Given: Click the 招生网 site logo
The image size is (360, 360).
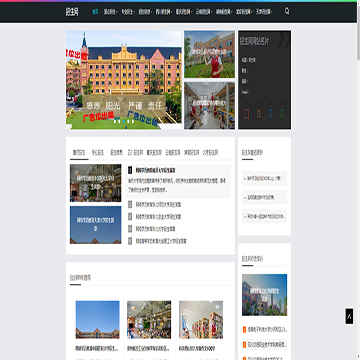Looking at the screenshot, I should [x=72, y=12].
